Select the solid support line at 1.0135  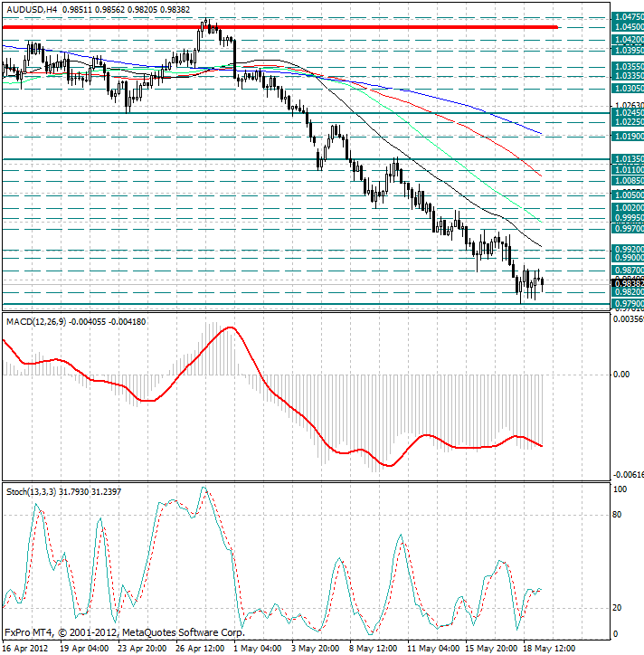(306, 159)
